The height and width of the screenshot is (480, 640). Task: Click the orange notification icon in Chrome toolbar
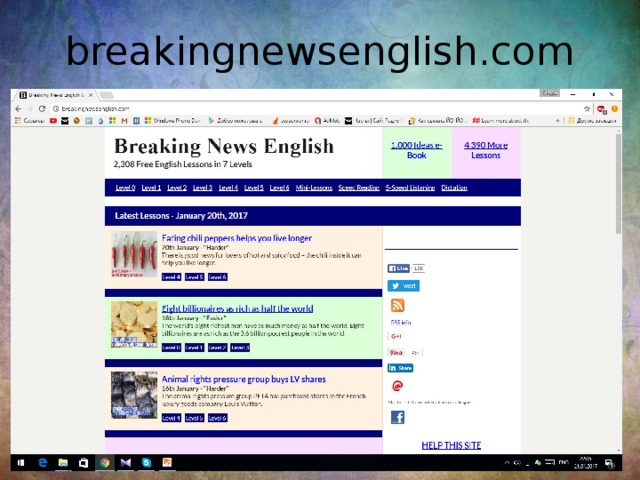point(614,109)
